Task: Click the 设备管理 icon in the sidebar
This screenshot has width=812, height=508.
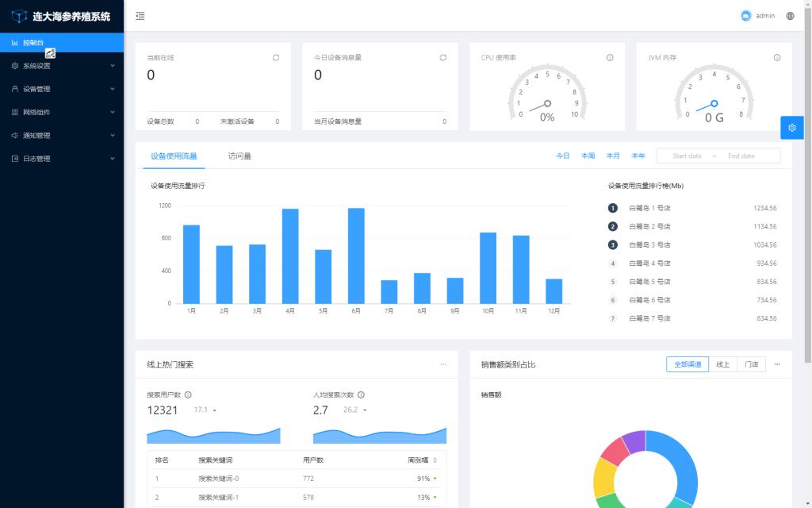Action: [15, 89]
